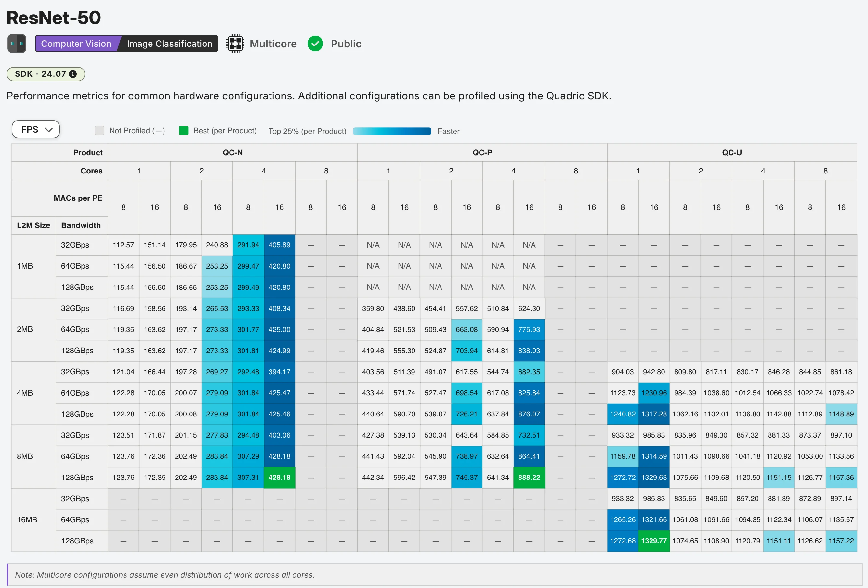The width and height of the screenshot is (868, 588).
Task: Select the 1MB L2M size row label
Action: [x=33, y=266]
